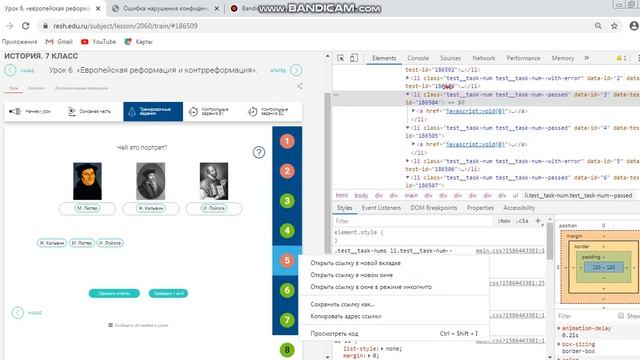Screen dimensions: 640x360
Task: Click the Сбросить ответы button
Action: click(x=114, y=293)
